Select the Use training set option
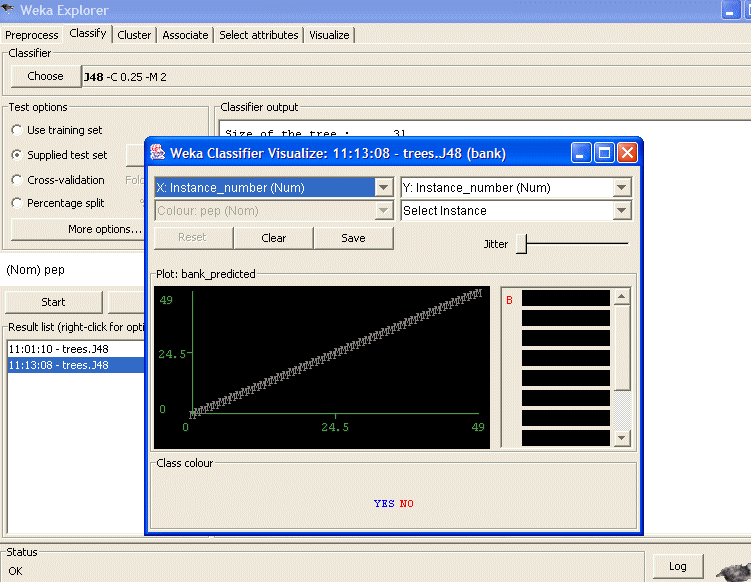Screen dimensions: 751x582 pyautogui.click(x=18, y=130)
